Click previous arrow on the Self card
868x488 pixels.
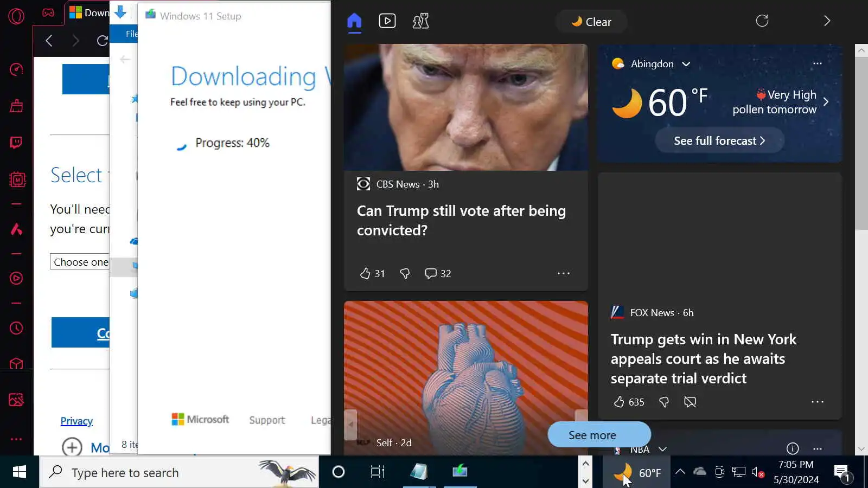350,424
